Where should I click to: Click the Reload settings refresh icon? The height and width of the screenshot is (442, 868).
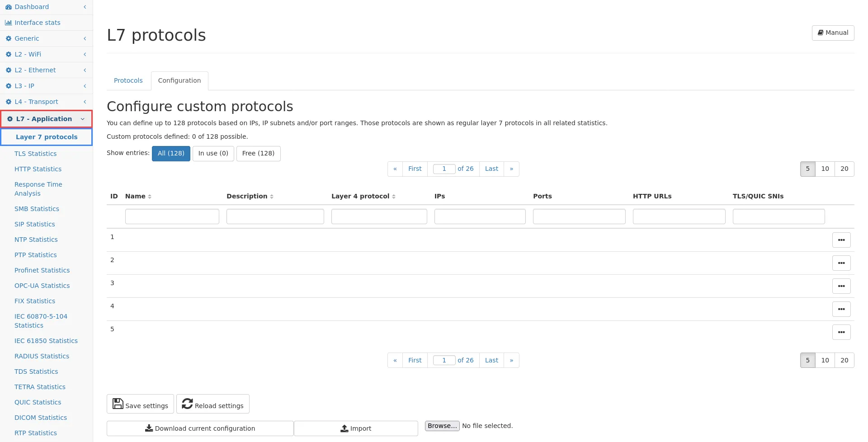(187, 404)
